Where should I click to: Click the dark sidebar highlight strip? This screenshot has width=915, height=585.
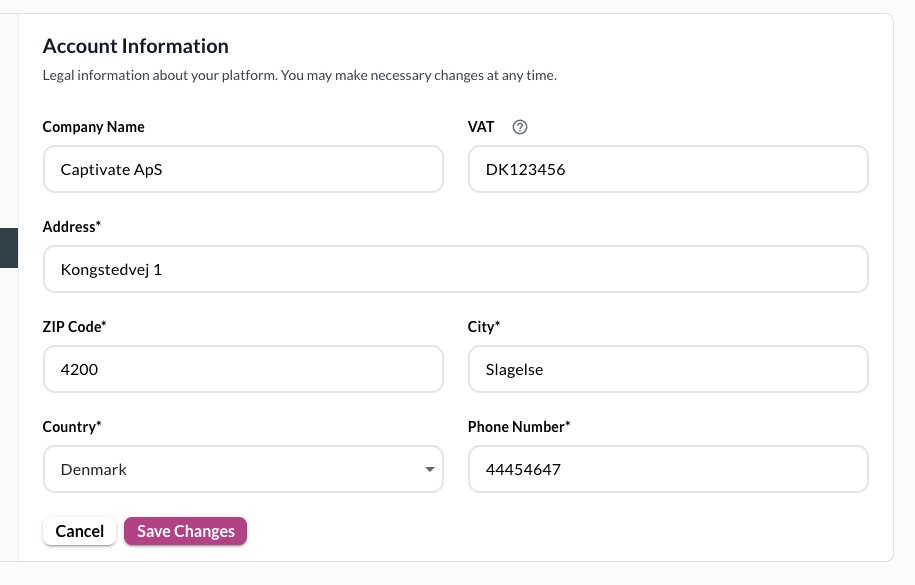pos(8,248)
